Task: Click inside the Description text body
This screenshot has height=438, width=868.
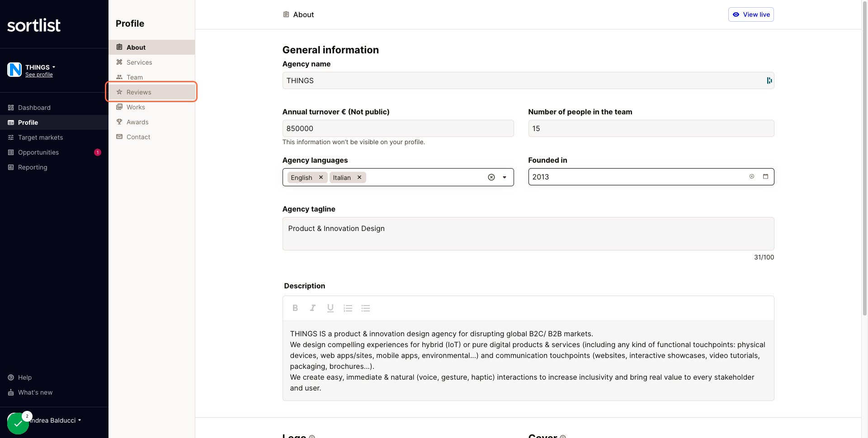Action: (528, 361)
